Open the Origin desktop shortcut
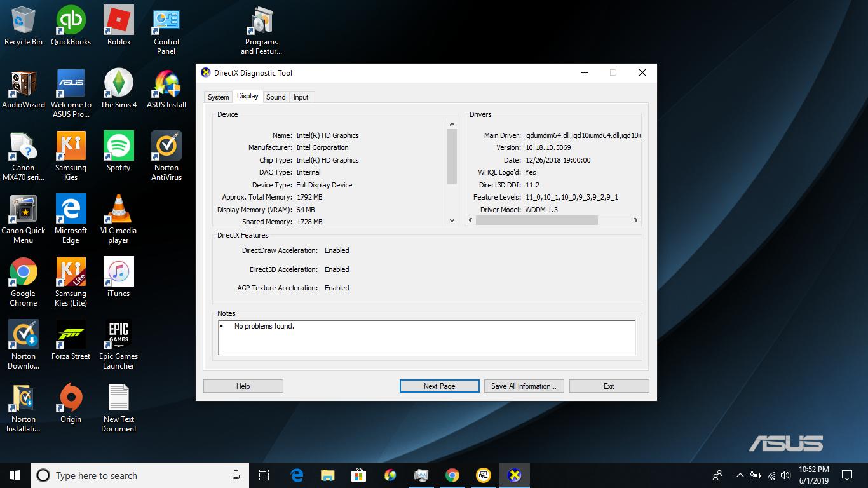The image size is (868, 488). pos(71,402)
